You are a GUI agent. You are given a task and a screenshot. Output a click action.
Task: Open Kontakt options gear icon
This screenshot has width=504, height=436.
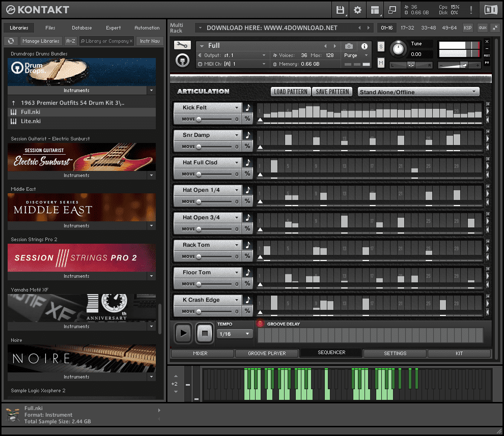pyautogui.click(x=357, y=10)
